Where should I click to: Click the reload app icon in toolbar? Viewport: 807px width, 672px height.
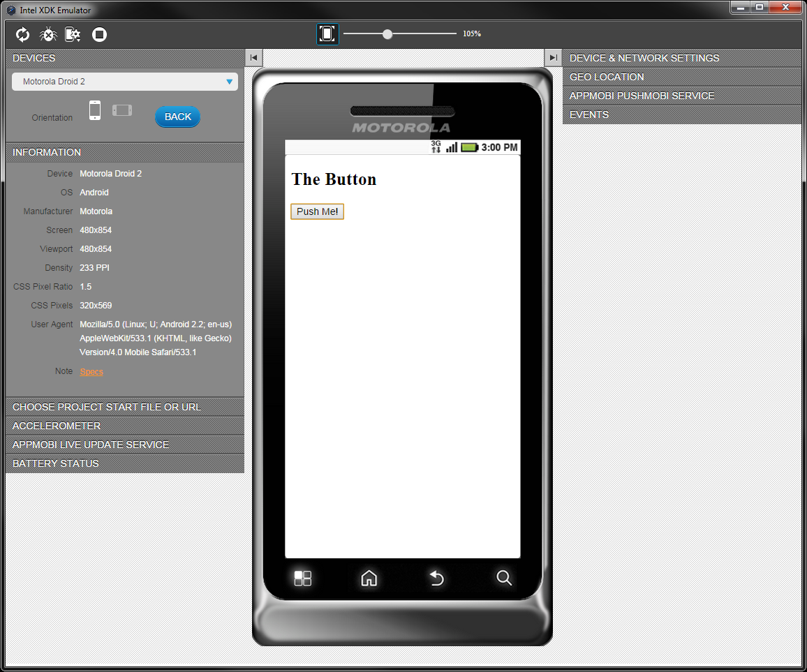(22, 34)
